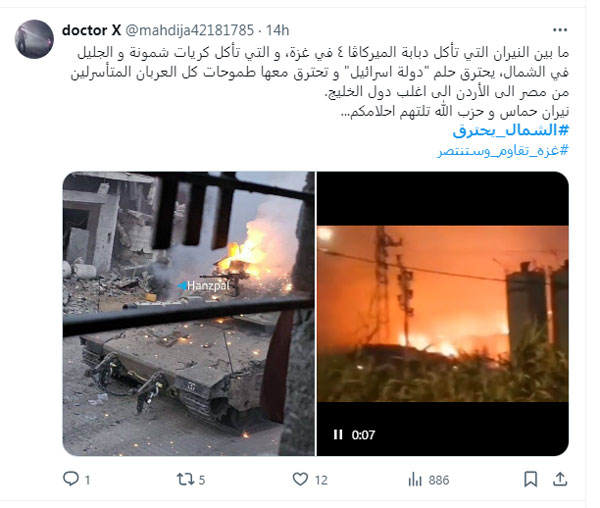600x508 pixels.
Task: Open the 14h post timestamp
Action: [x=277, y=30]
